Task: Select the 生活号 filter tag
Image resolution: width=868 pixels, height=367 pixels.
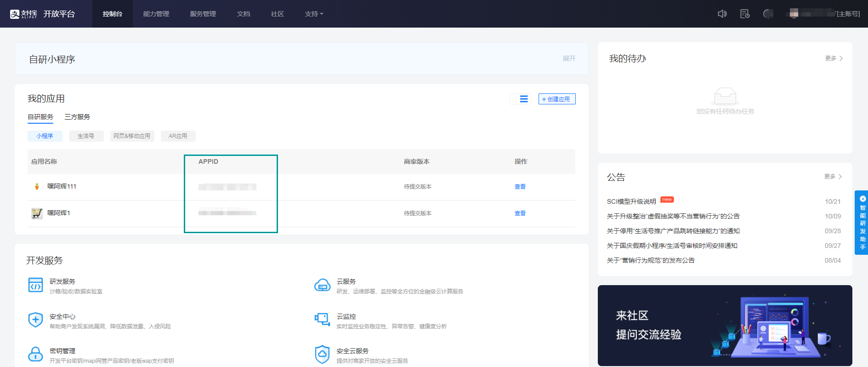Action: [x=86, y=136]
